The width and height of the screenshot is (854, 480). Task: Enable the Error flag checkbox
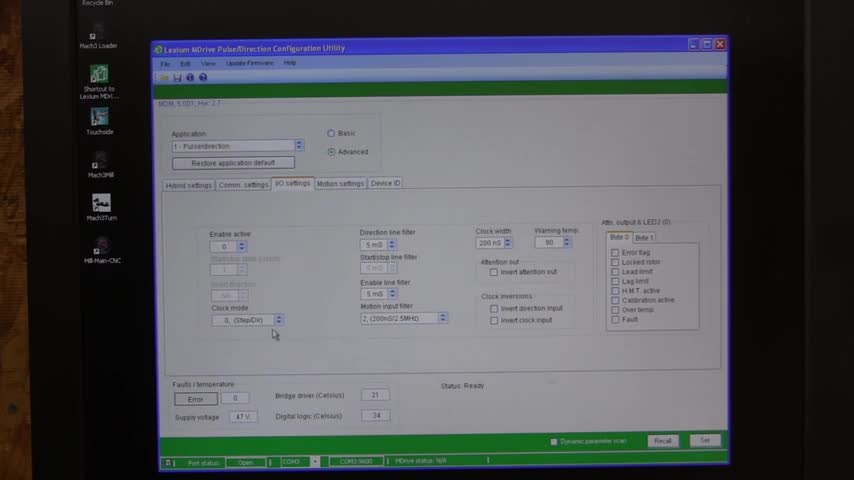615,253
